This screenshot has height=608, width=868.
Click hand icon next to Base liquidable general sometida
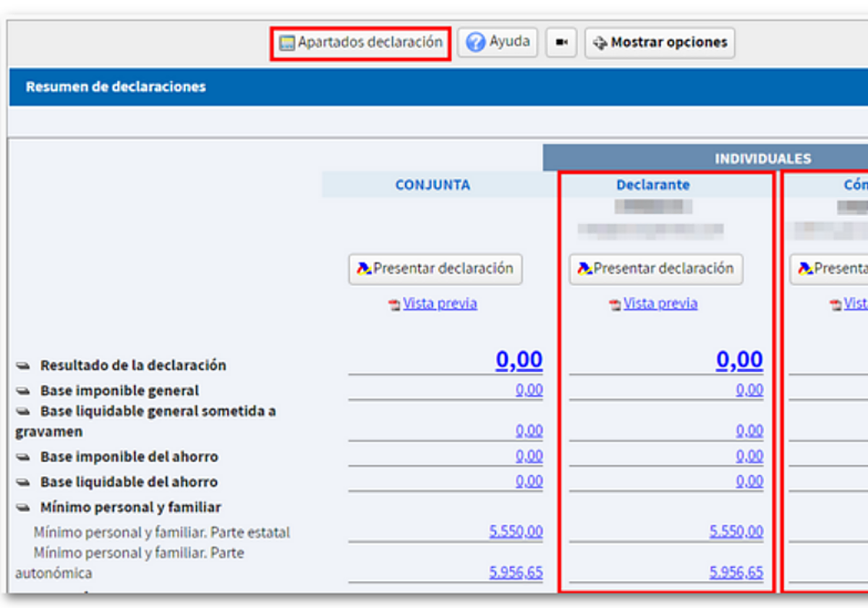pos(23,412)
